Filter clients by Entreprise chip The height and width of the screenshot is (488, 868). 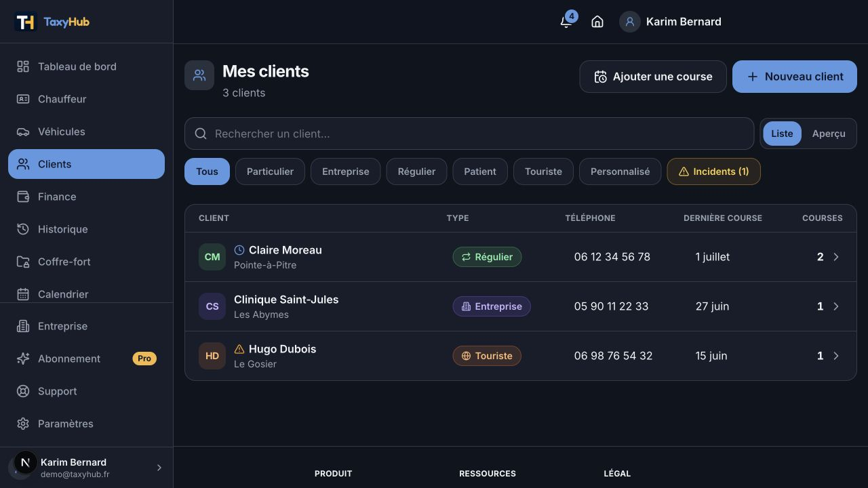pyautogui.click(x=346, y=171)
